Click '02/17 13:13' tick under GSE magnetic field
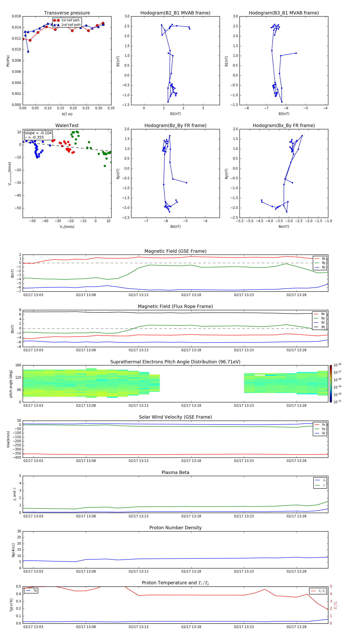351x644 pixels. [138, 295]
